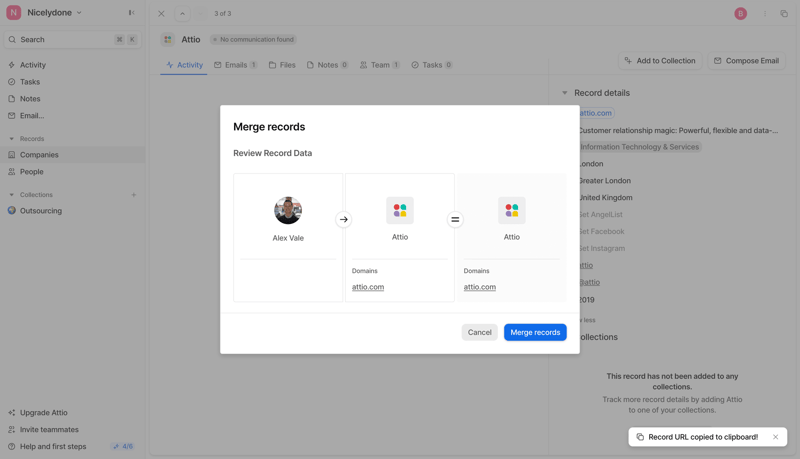
Task: Click the No communication found badge
Action: [x=253, y=39]
